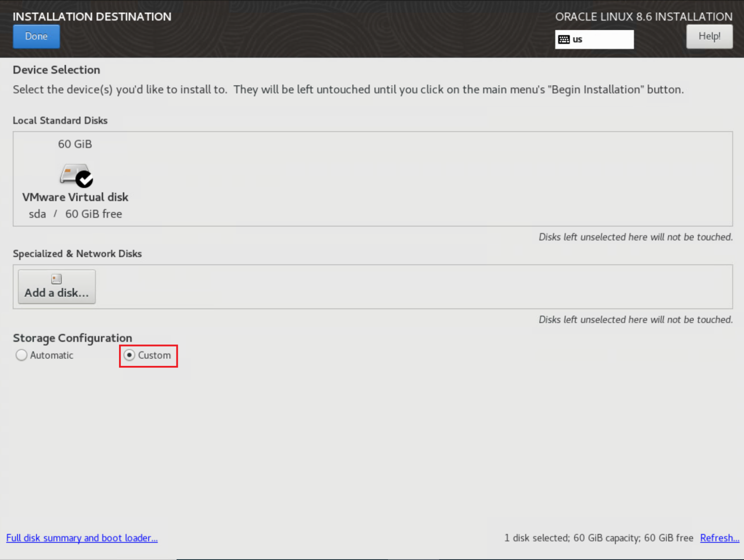The height and width of the screenshot is (560, 744).
Task: Open the Help! button
Action: pos(709,36)
